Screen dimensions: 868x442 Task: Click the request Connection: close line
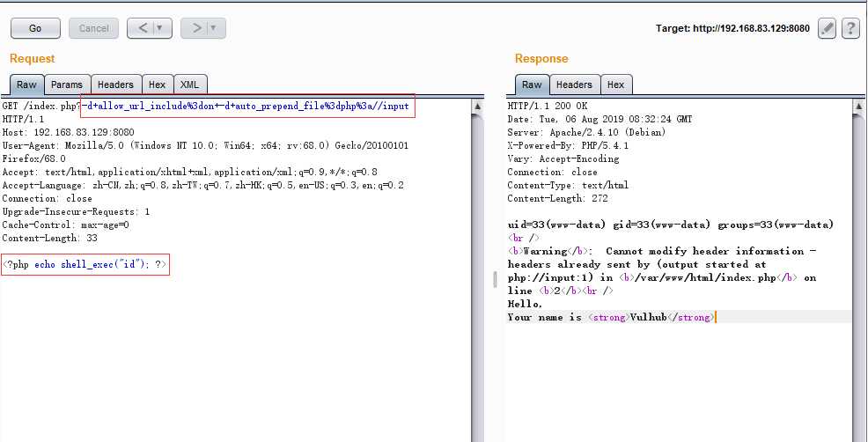(x=47, y=199)
